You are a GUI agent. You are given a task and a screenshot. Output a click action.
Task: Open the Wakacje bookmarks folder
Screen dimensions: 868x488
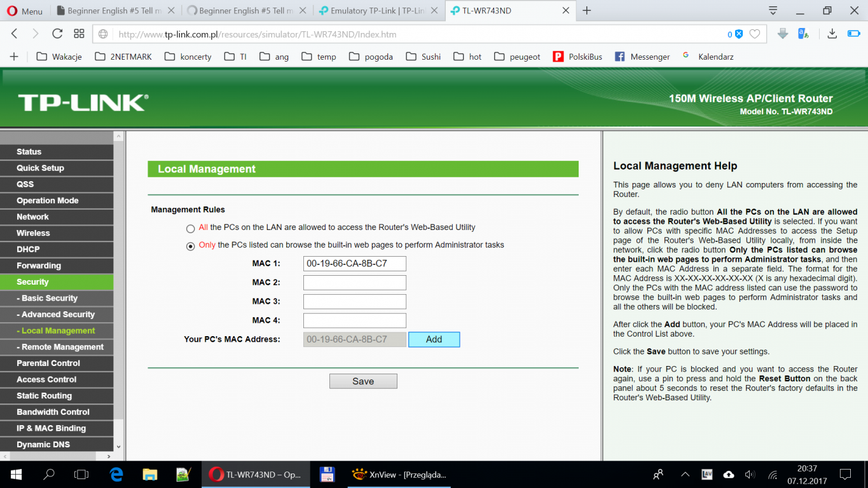[59, 57]
